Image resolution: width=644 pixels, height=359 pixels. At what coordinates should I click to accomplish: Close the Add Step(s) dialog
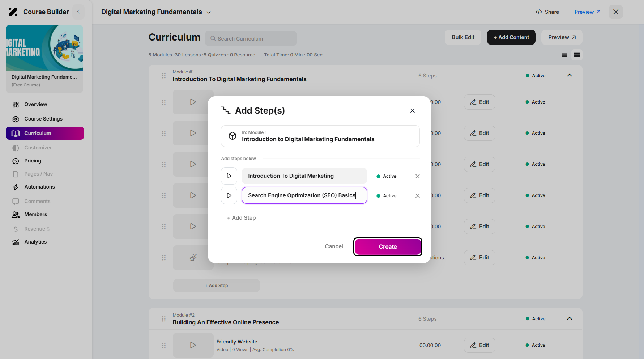tap(413, 111)
